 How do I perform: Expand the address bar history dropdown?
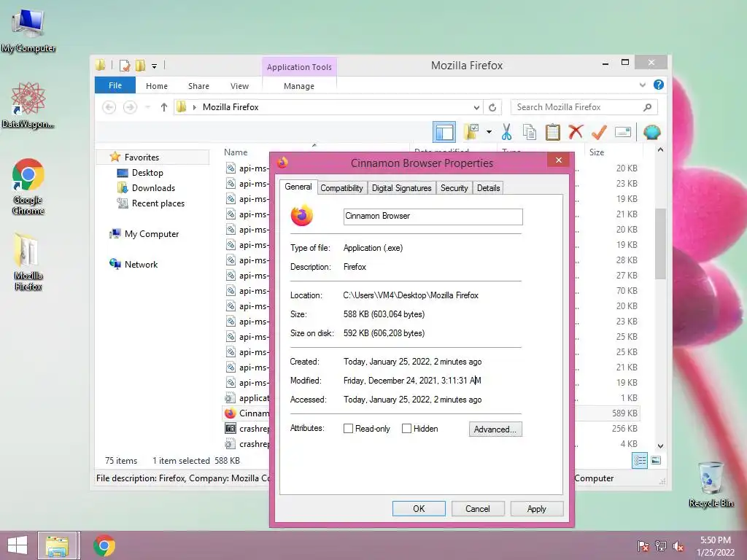tap(476, 107)
